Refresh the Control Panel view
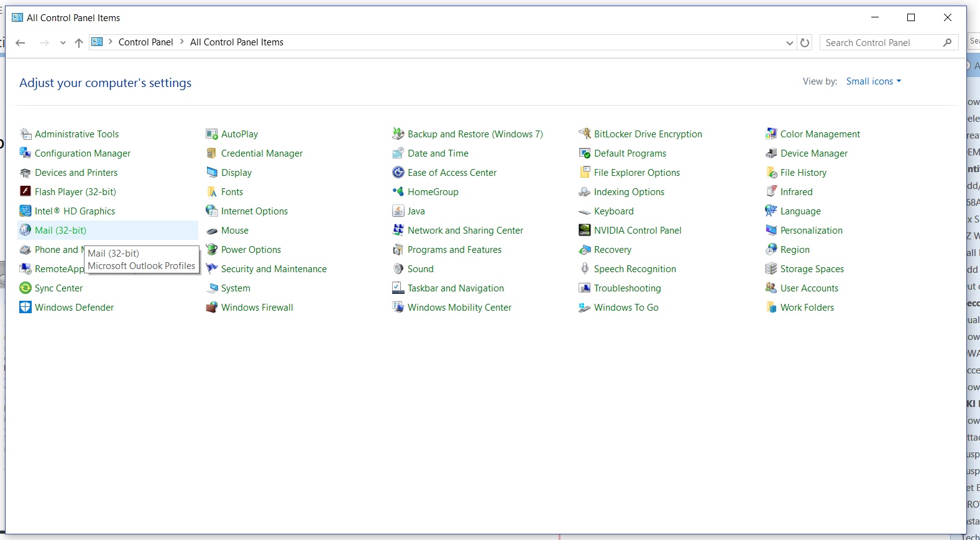The image size is (980, 540). click(x=805, y=43)
